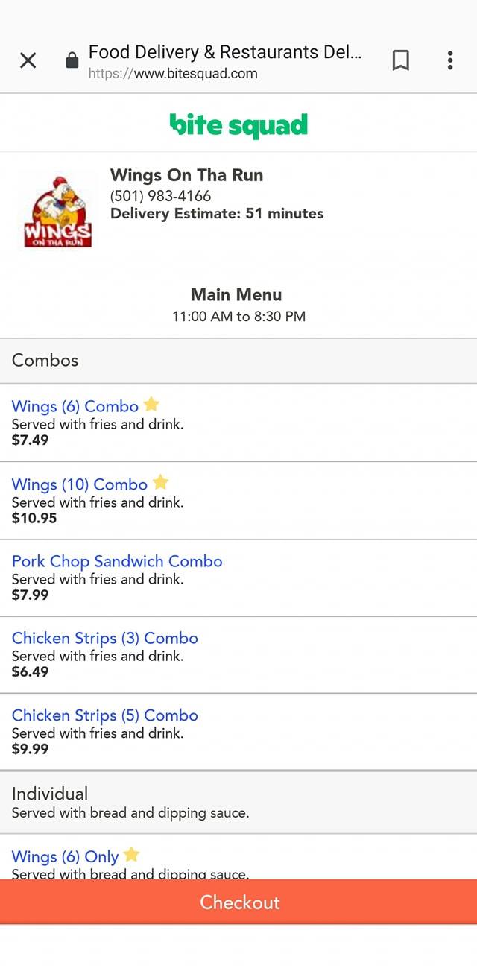477x980 pixels.
Task: Tap the Individual section header
Action: tap(50, 794)
